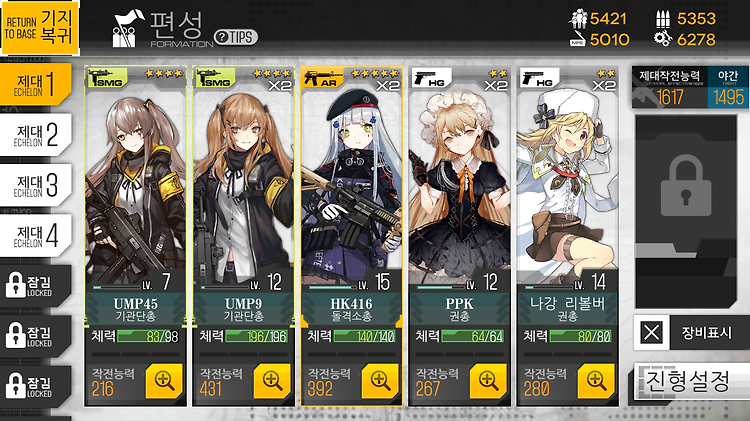The height and width of the screenshot is (421, 750).
Task: Switch to Echelon 4 tab
Action: tap(36, 236)
